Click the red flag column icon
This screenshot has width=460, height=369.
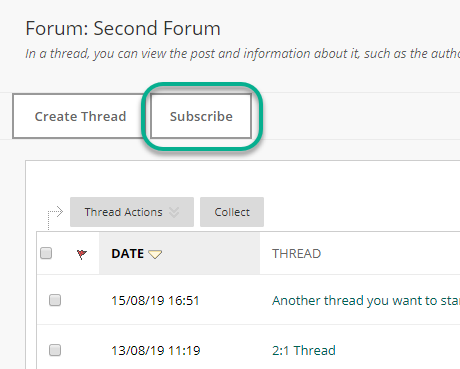[x=82, y=254]
